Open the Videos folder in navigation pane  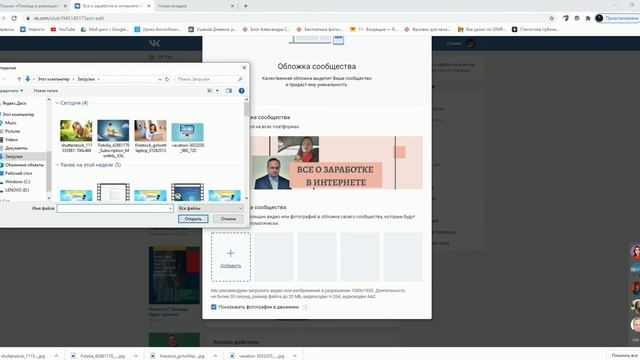tap(11, 140)
